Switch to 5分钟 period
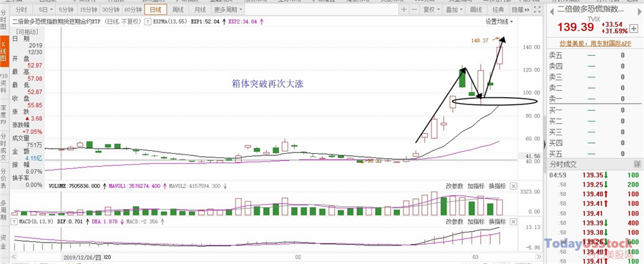This screenshot has width=644, height=264. coord(66,9)
